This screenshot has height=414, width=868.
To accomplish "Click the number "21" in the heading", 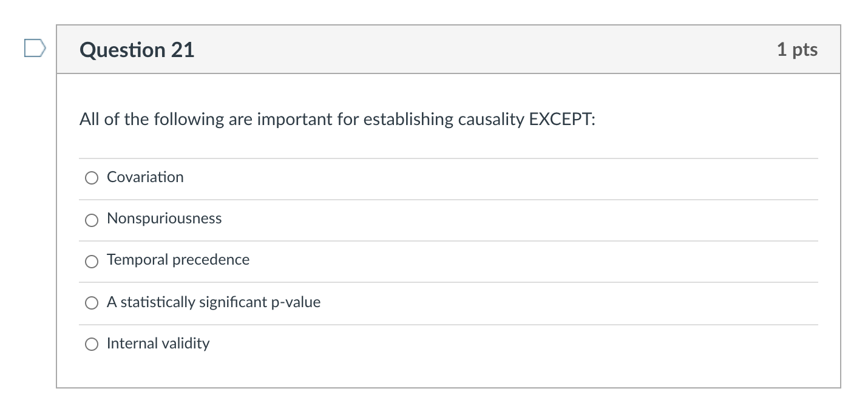I will coord(182,50).
